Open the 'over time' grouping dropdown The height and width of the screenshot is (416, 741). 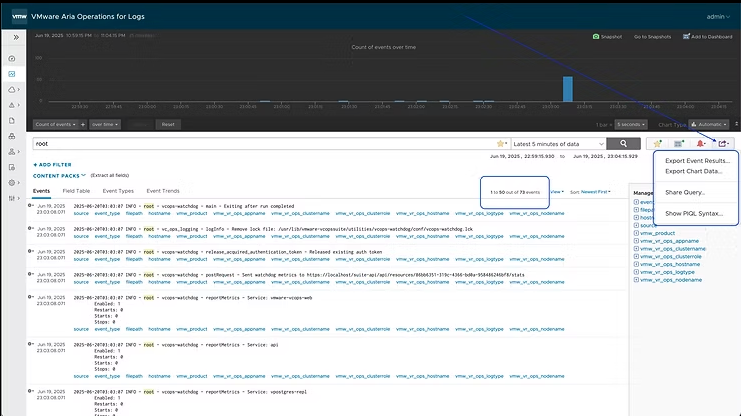[105, 124]
